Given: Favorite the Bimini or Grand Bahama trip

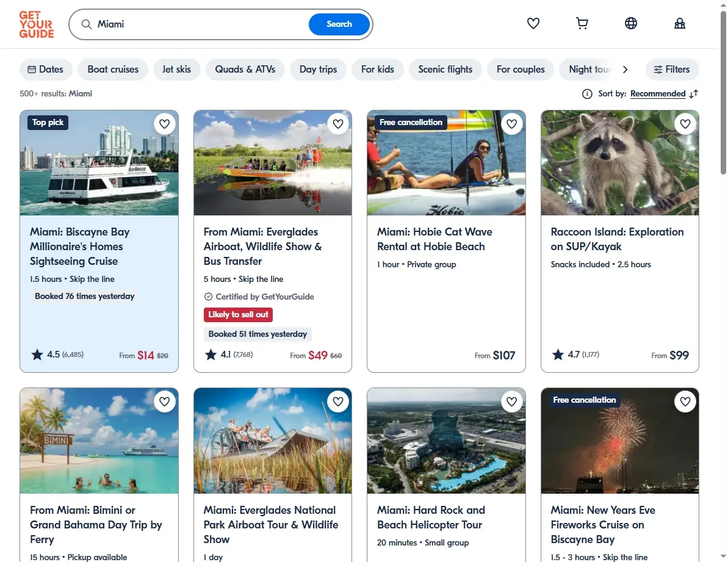Looking at the screenshot, I should click(164, 402).
